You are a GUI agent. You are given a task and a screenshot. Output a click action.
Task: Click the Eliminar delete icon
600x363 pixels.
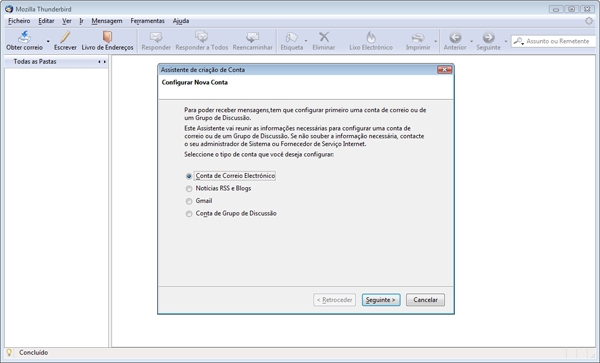324,37
